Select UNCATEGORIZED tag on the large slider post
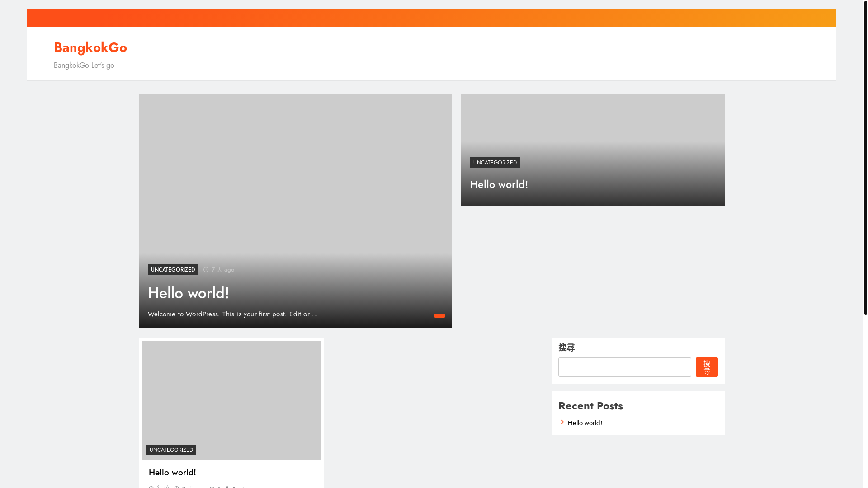This screenshot has height=488, width=868. (x=173, y=270)
